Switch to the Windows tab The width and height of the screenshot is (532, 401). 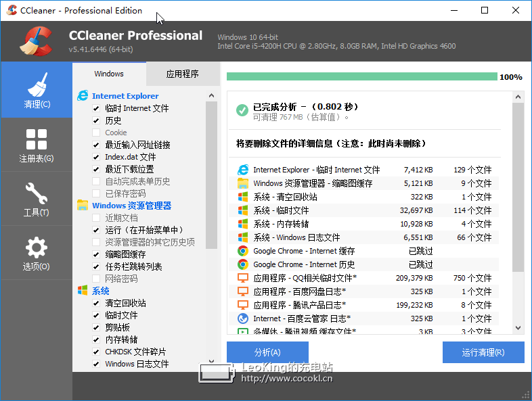[x=109, y=74]
